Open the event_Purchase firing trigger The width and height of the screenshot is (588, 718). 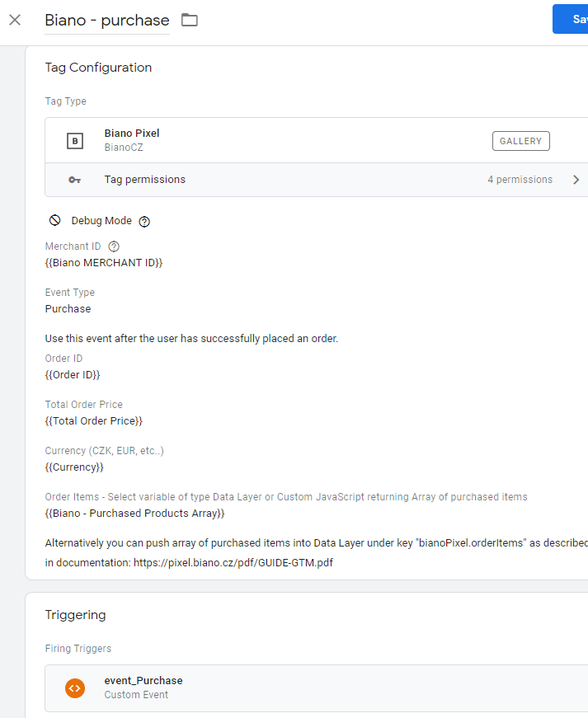[317, 688]
